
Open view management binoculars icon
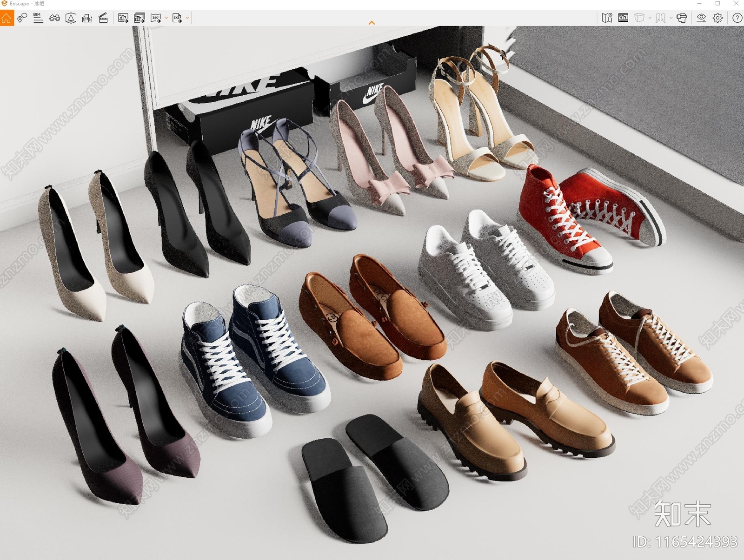[54, 18]
